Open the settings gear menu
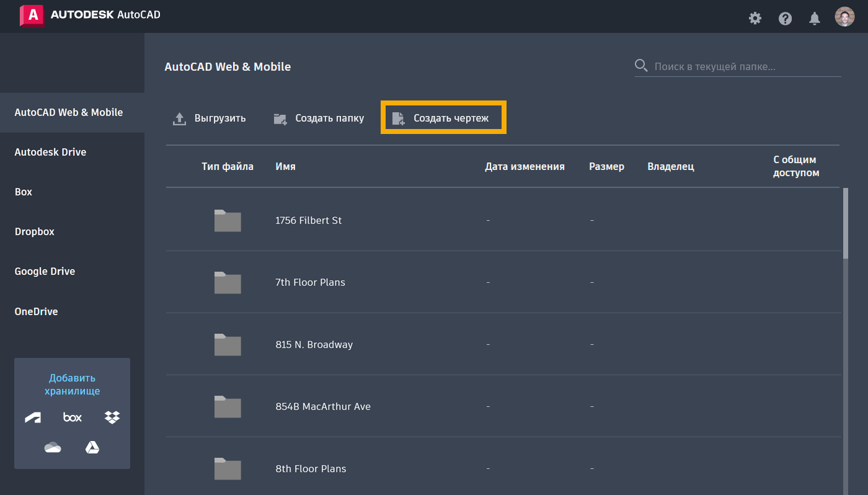This screenshot has width=868, height=495. tap(755, 18)
